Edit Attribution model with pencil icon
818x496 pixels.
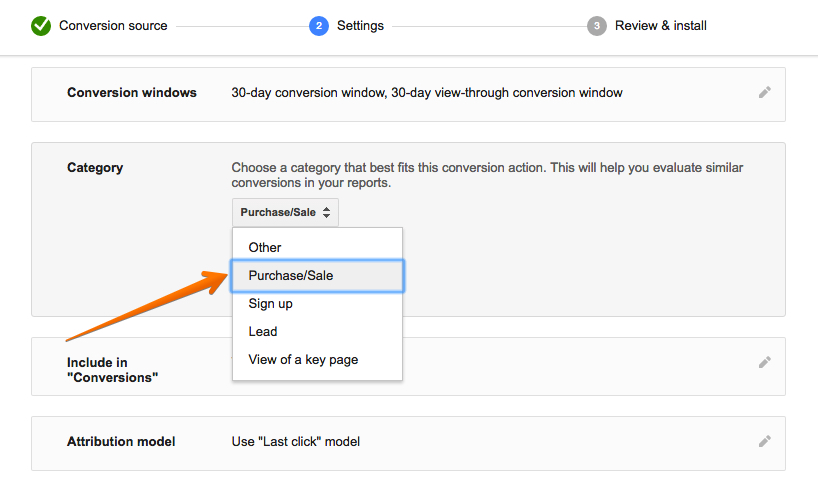coord(765,441)
